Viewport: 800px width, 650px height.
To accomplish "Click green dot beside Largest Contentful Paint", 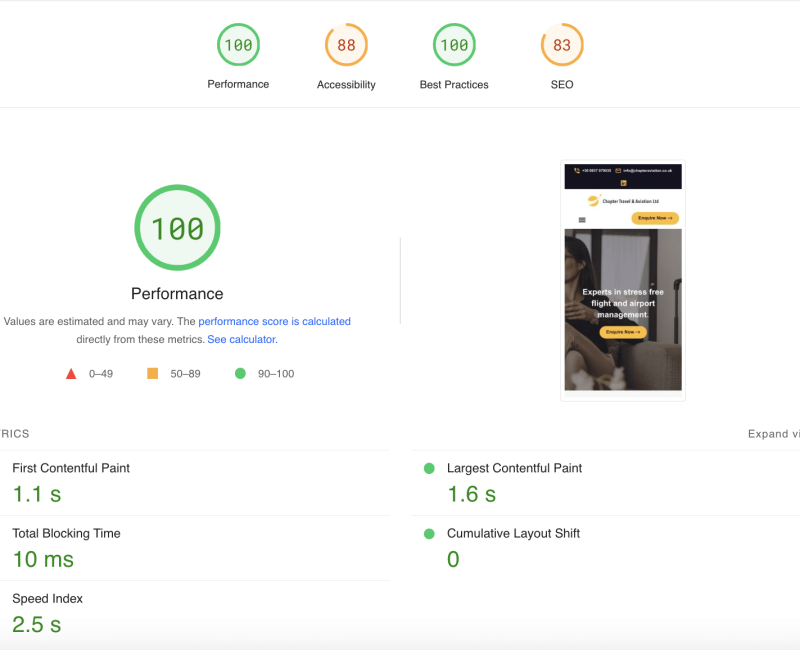I will click(429, 468).
